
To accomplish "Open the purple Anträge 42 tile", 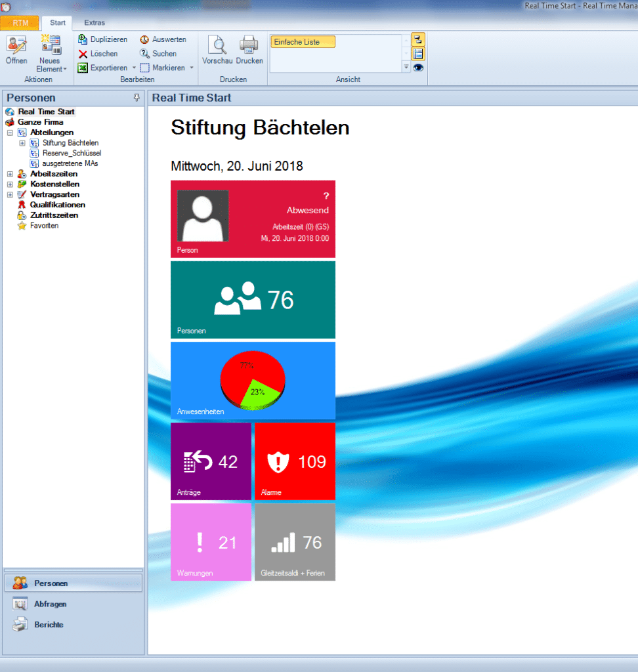I will (211, 461).
